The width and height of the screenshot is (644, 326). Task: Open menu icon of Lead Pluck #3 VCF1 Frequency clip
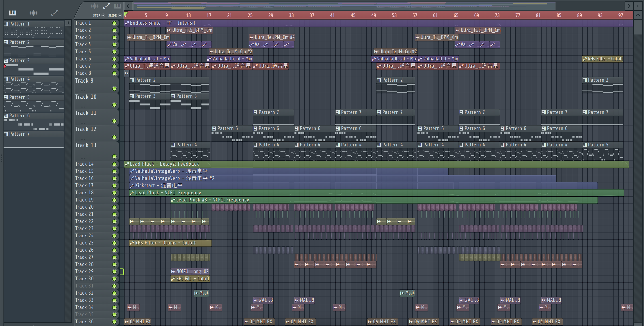[173, 200]
